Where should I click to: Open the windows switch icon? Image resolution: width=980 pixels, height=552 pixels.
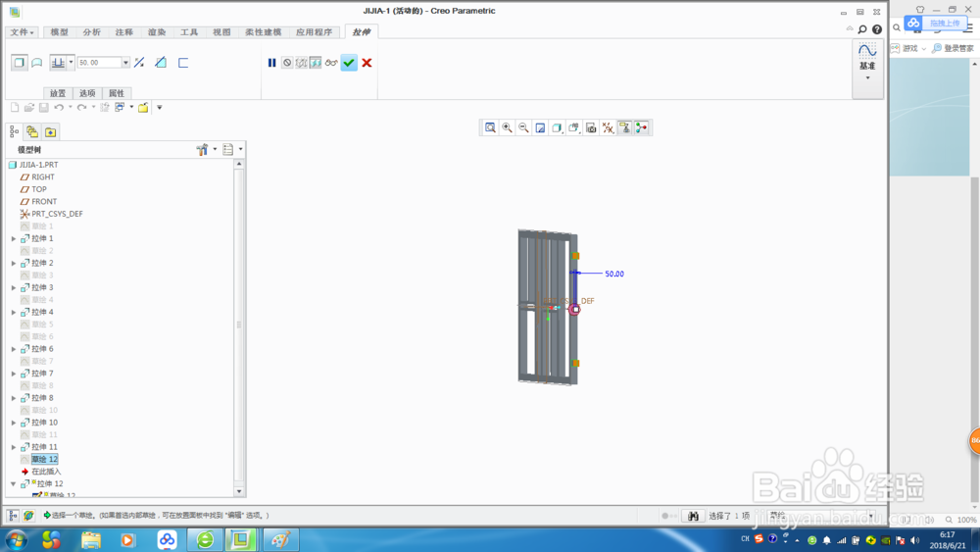click(x=120, y=108)
